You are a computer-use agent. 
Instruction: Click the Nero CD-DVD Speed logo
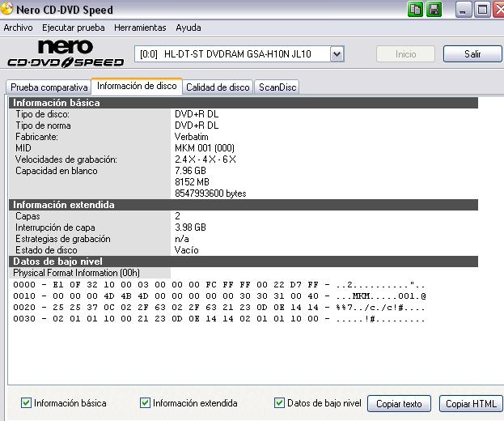click(66, 53)
